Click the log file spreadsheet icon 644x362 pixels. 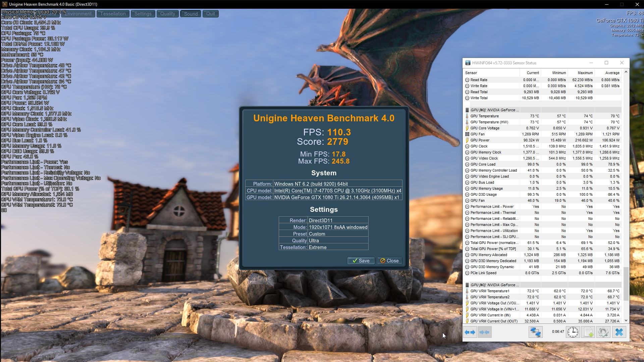588,332
